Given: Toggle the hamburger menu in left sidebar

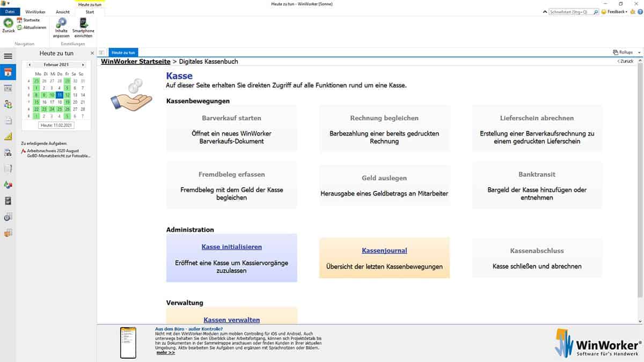Looking at the screenshot, I should pyautogui.click(x=8, y=56).
